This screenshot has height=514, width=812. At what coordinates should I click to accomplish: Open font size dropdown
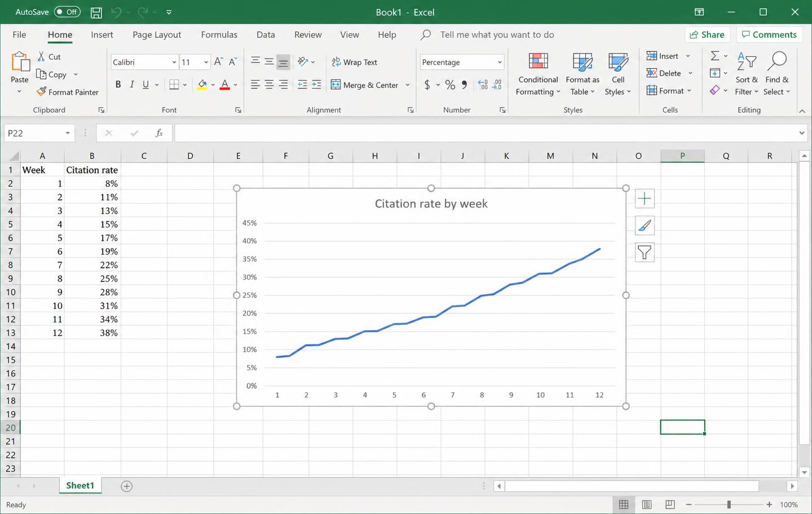pos(206,62)
